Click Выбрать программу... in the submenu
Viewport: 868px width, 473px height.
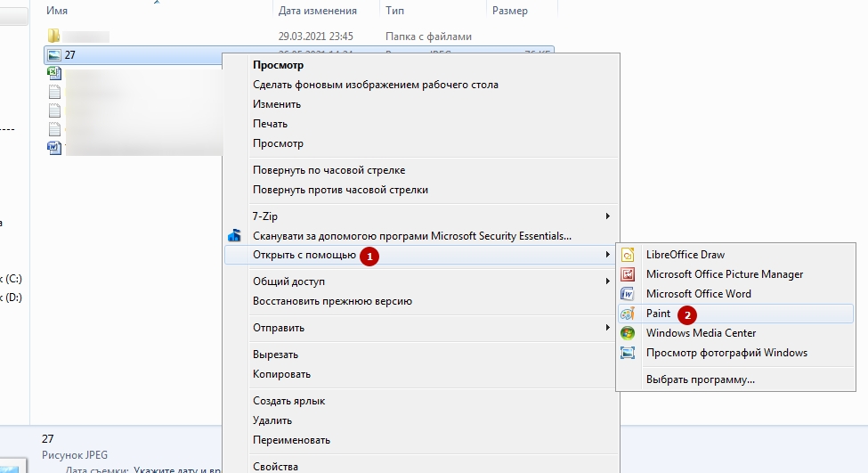click(700, 379)
